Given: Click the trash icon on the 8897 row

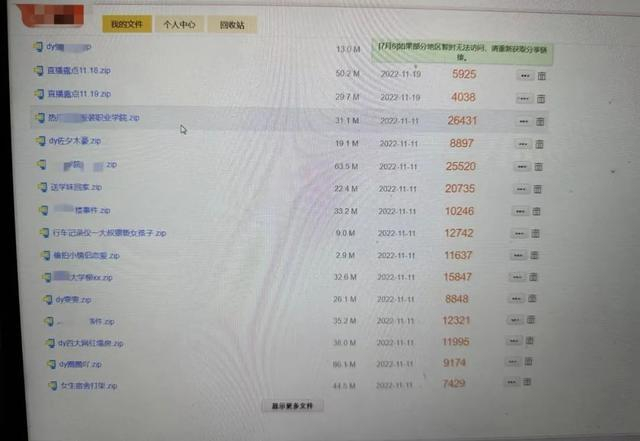Looking at the screenshot, I should point(539,144).
